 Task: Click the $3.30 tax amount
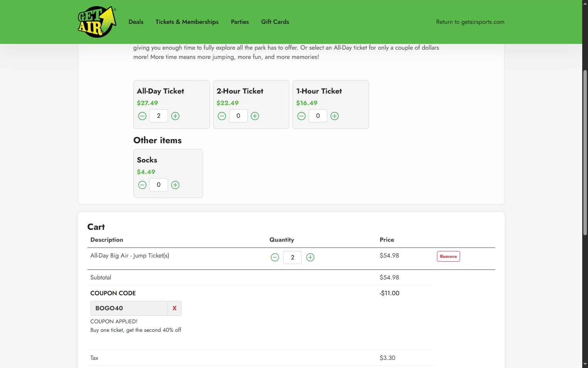(387, 358)
